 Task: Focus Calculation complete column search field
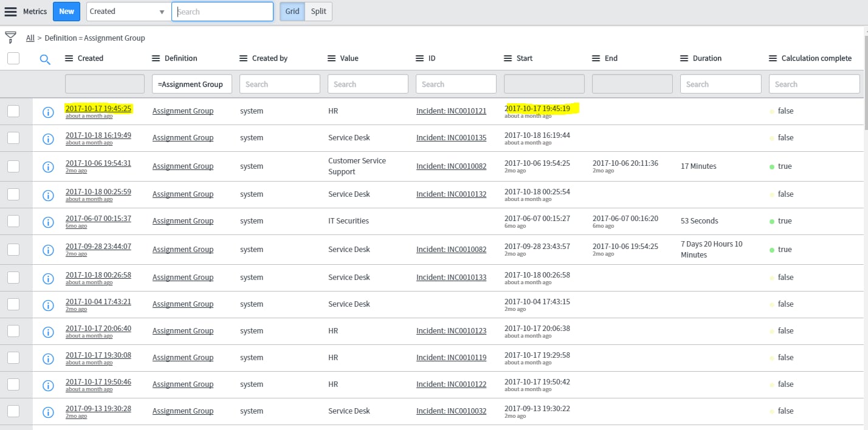click(814, 84)
